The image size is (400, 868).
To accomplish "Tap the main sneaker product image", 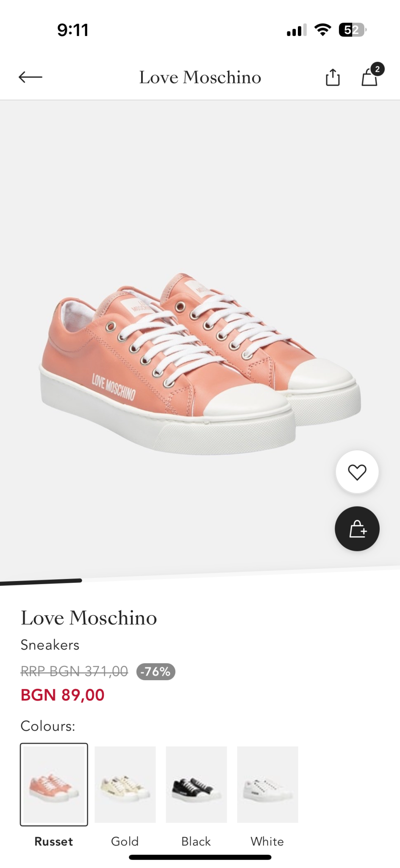I will coord(200,364).
